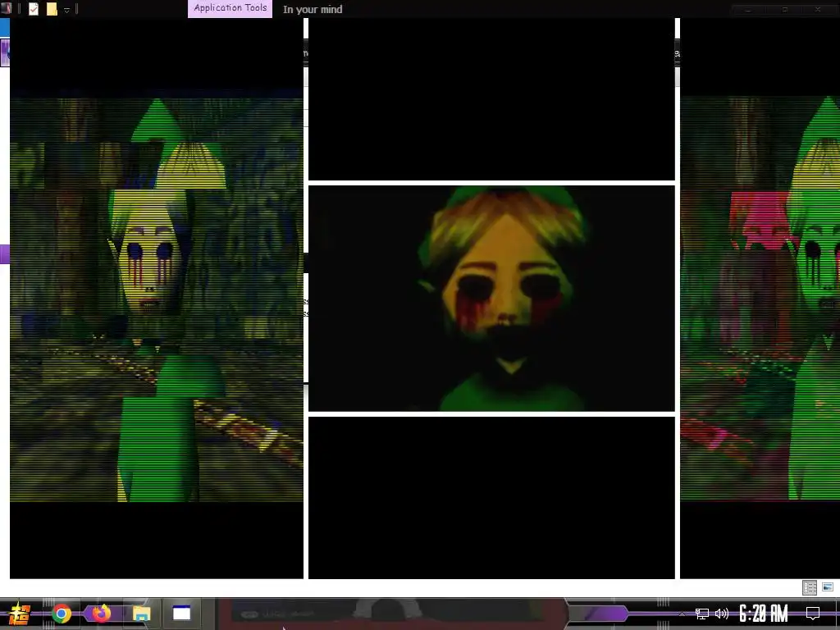Image resolution: width=840 pixels, height=630 pixels.
Task: Click the New folder icon in quick access toolbar
Action: (x=52, y=8)
